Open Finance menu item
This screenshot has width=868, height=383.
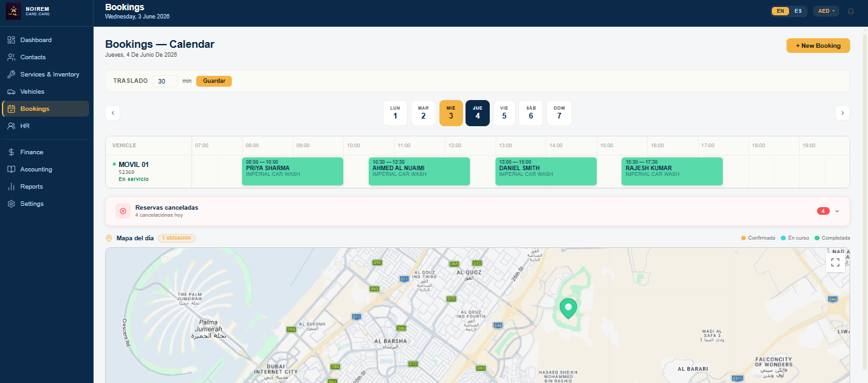pyautogui.click(x=46, y=152)
